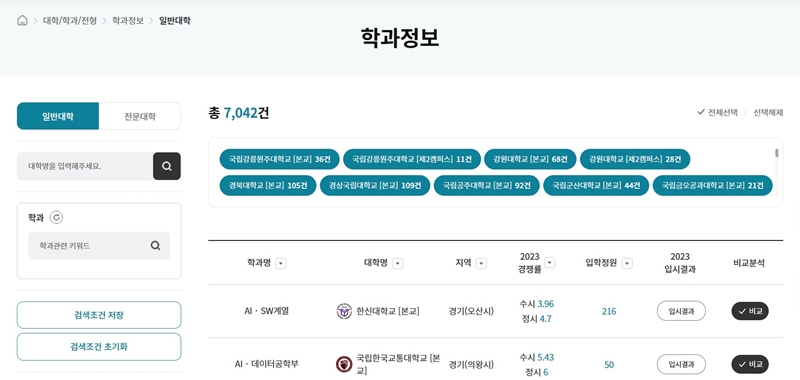Click the 검색조건 저장 button
800x380 pixels.
point(99,315)
